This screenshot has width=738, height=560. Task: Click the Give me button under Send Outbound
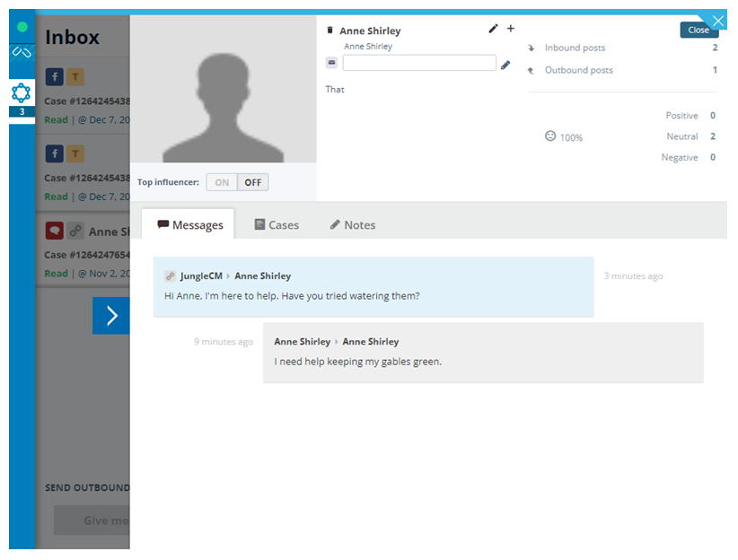pyautogui.click(x=92, y=521)
